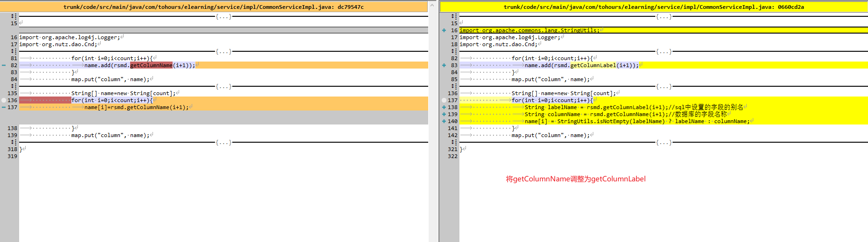868x242 pixels.
Task: Click the red highlighted getColumnName in left line 82
Action: pyautogui.click(x=151, y=65)
